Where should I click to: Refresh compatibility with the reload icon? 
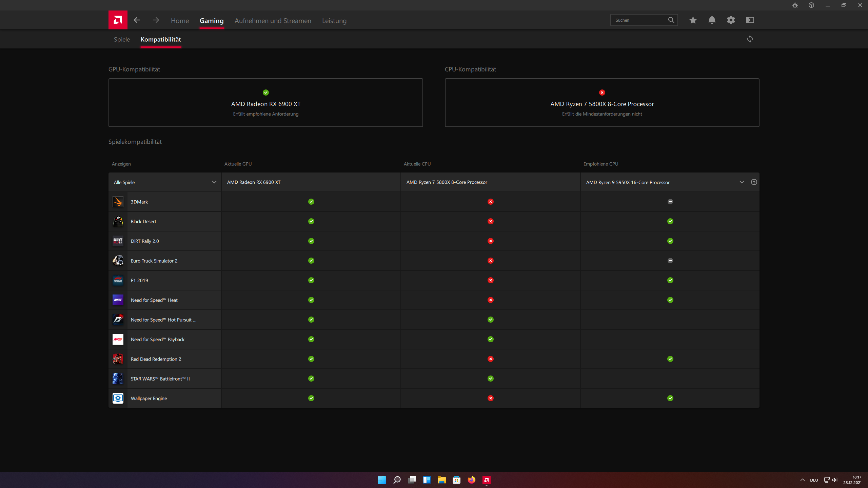click(x=750, y=39)
